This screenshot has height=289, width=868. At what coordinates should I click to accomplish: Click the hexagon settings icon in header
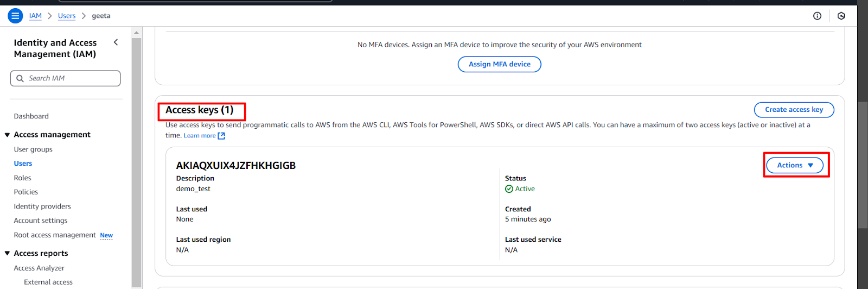pos(841,16)
